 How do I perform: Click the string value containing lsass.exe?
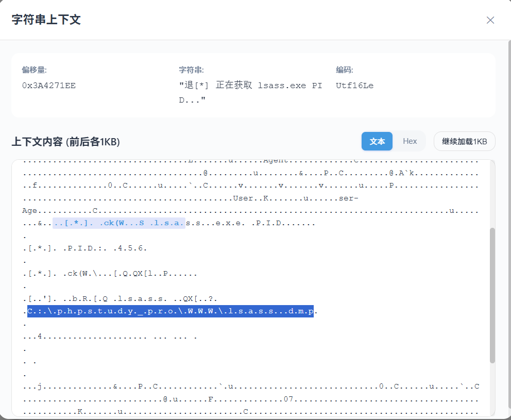[250, 93]
